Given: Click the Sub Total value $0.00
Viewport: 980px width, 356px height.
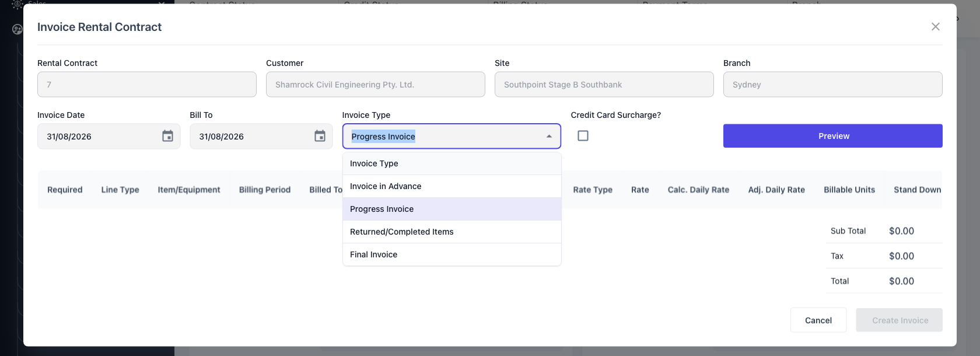Looking at the screenshot, I should (901, 231).
